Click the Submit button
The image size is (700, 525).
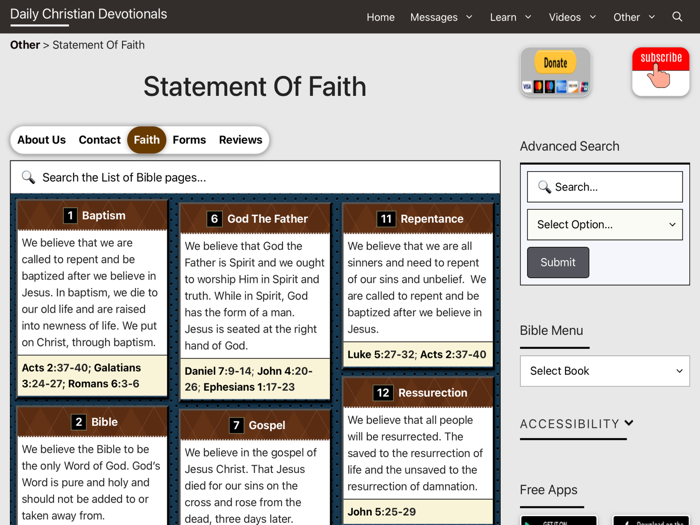[x=558, y=262]
